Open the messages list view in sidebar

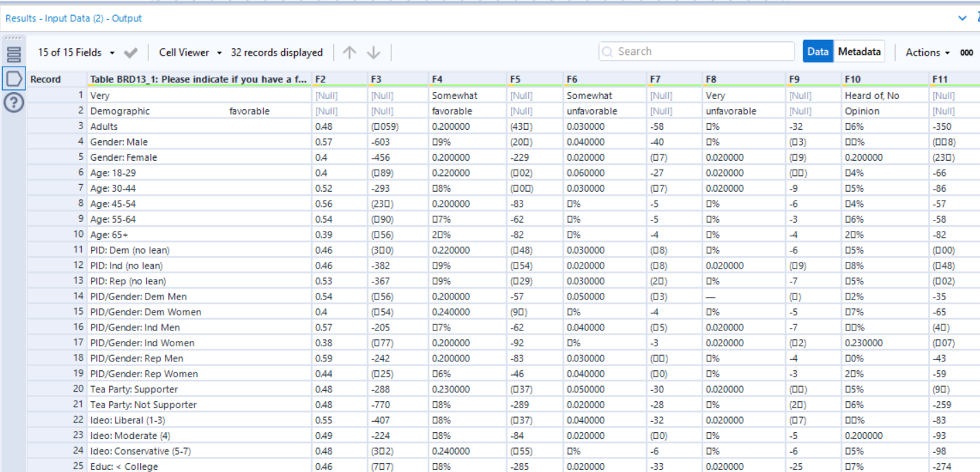point(14,54)
